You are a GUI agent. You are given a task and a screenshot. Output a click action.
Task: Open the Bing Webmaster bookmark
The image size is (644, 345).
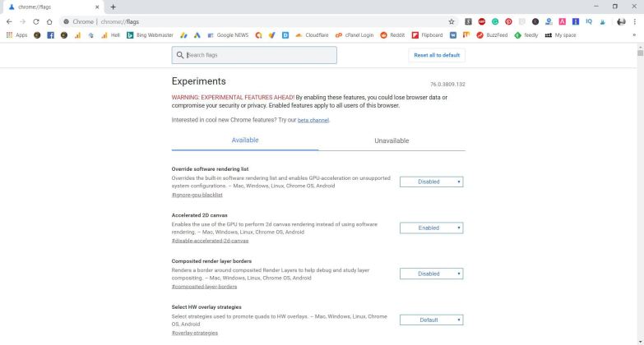click(150, 35)
